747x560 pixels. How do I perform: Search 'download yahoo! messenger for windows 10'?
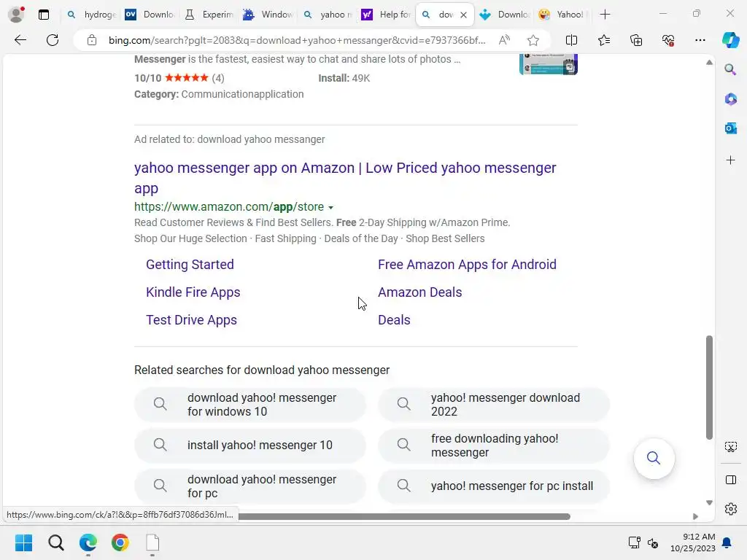pos(250,404)
